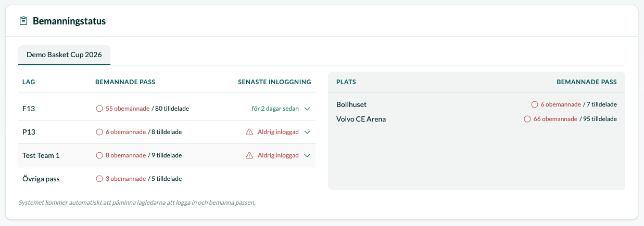This screenshot has height=226, width=644.
Task: Click red circle icon for Övriga pass
Action: (99, 179)
